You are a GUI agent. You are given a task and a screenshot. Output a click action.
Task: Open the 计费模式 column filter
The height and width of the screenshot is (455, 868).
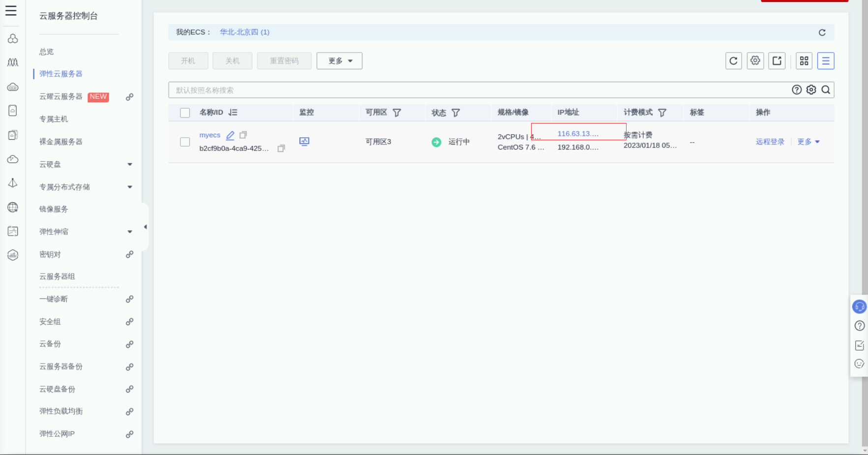pos(662,113)
